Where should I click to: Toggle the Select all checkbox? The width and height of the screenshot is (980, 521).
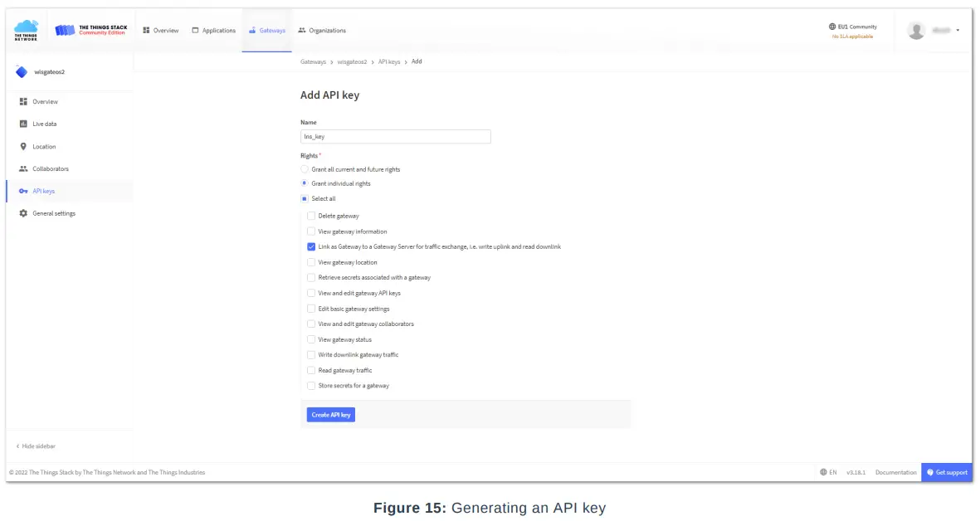tap(305, 199)
